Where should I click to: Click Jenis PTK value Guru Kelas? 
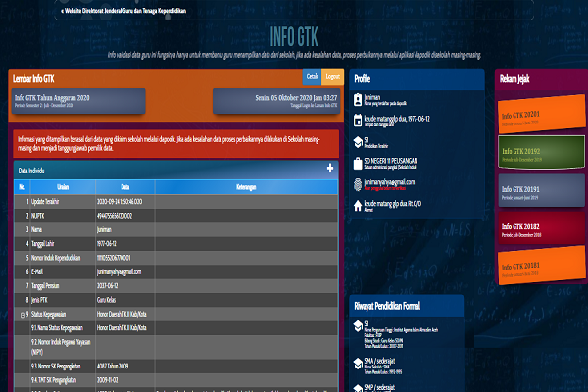click(106, 300)
